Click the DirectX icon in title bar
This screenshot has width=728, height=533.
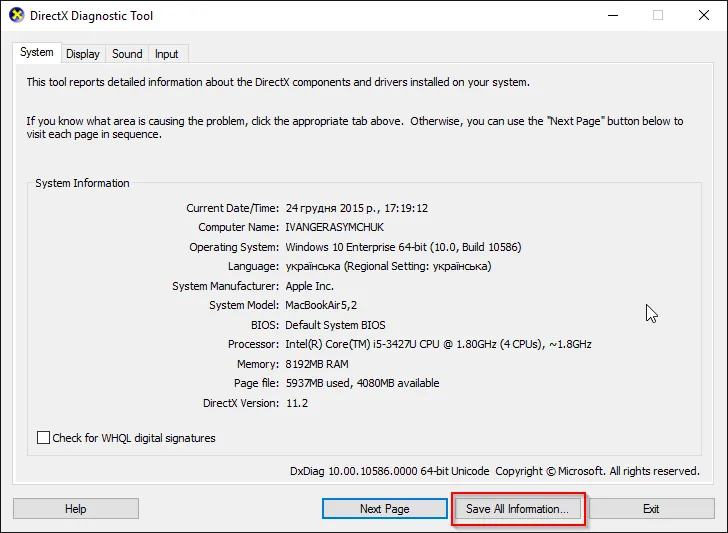[x=16, y=15]
